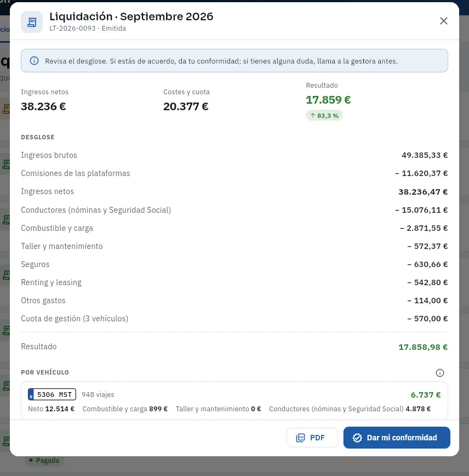
Task: Click the amount − 570,00 €
Action: (x=427, y=319)
